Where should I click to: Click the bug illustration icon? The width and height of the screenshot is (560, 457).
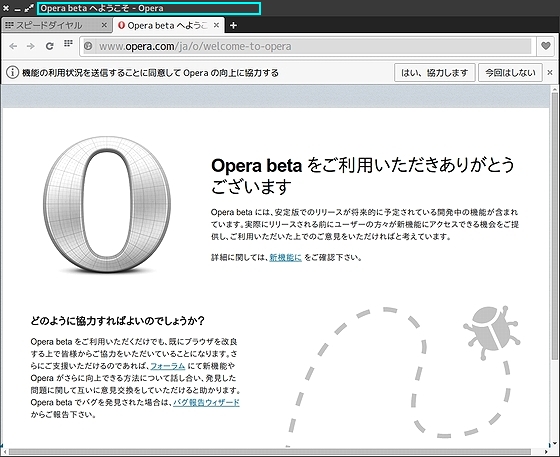click(492, 332)
